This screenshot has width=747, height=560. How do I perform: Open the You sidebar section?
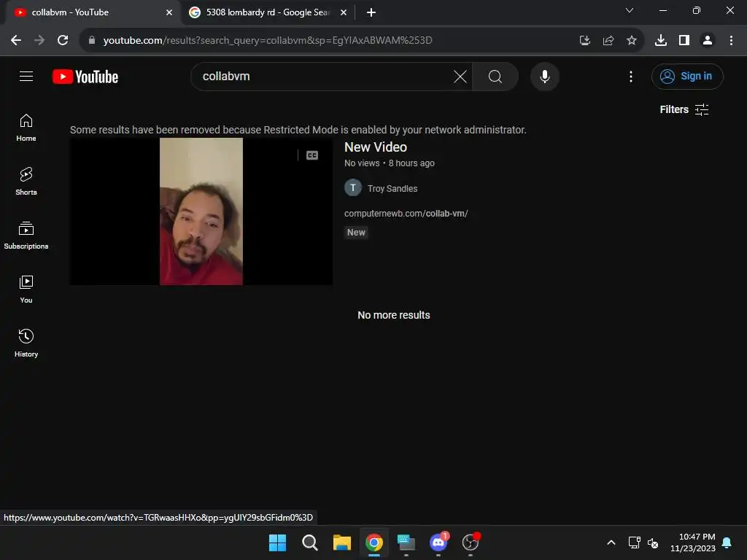coord(26,289)
